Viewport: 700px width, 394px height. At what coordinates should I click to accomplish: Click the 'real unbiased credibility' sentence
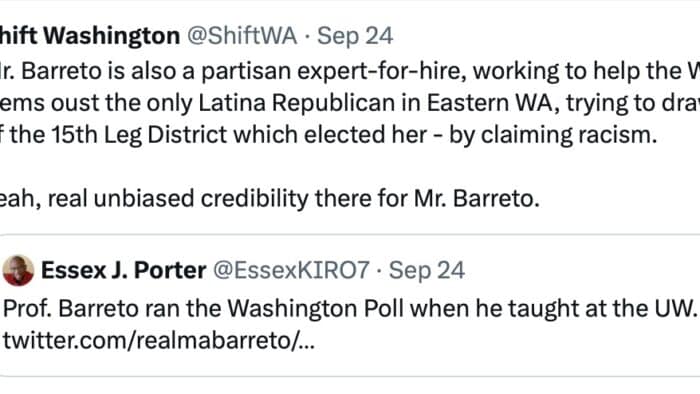(x=270, y=199)
